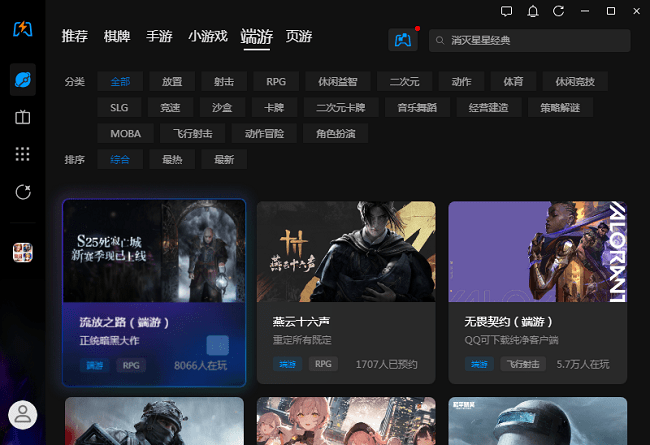
Task: Click the search box with 消灭星星经典
Action: pyautogui.click(x=530, y=40)
